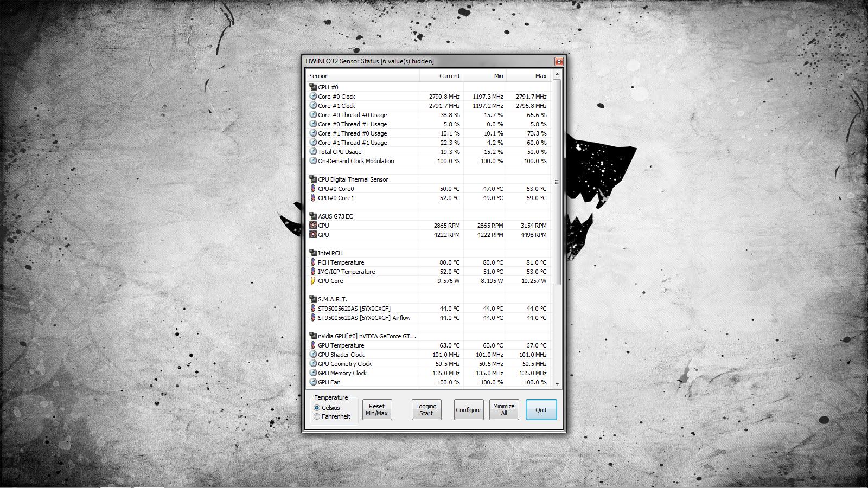Start logging with the Logging Start button

426,410
